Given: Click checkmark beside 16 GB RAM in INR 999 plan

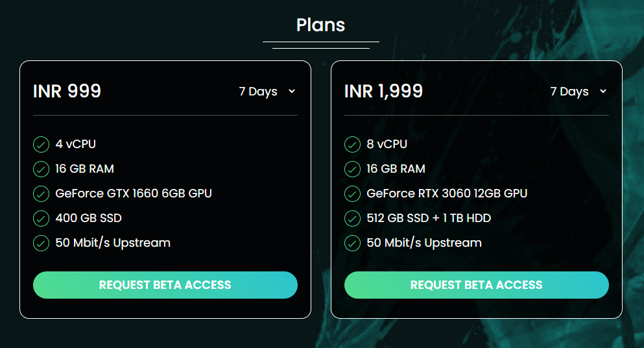Looking at the screenshot, I should click(41, 169).
